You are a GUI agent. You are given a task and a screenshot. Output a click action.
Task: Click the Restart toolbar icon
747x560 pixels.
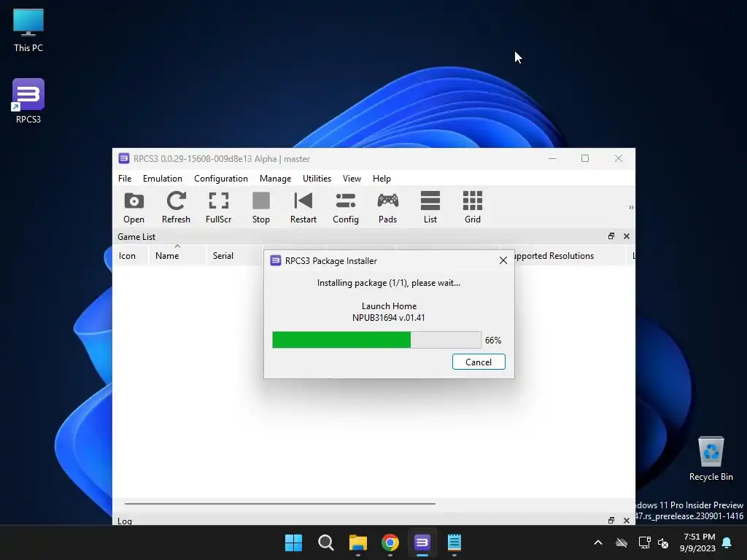303,207
